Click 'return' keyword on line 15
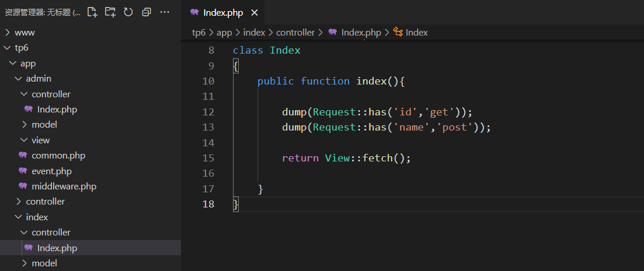The width and height of the screenshot is (644, 271). pyautogui.click(x=300, y=159)
